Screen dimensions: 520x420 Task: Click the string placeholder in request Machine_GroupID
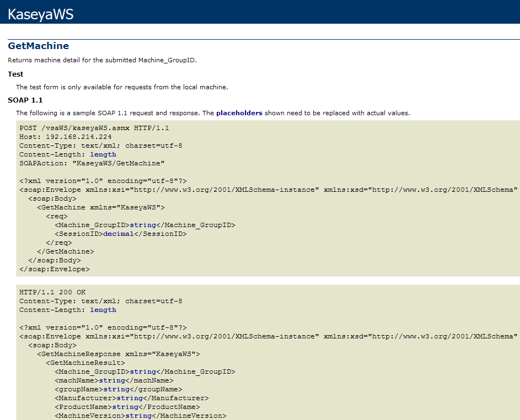[x=143, y=225]
